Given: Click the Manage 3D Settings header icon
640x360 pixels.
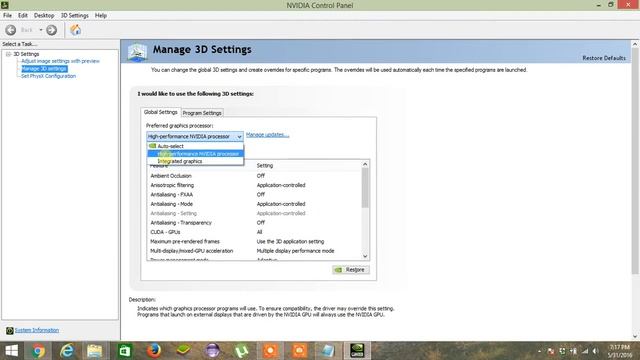Looking at the screenshot, I should [137, 52].
